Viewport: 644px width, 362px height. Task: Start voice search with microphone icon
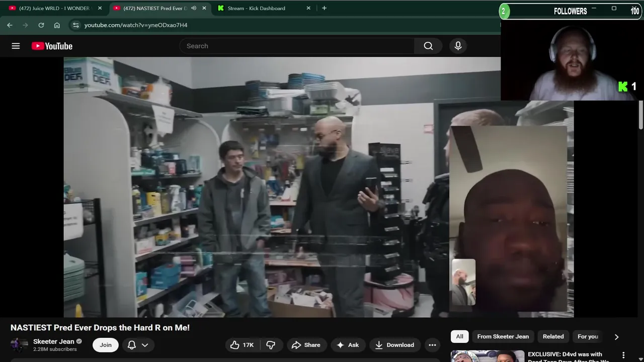tap(458, 46)
